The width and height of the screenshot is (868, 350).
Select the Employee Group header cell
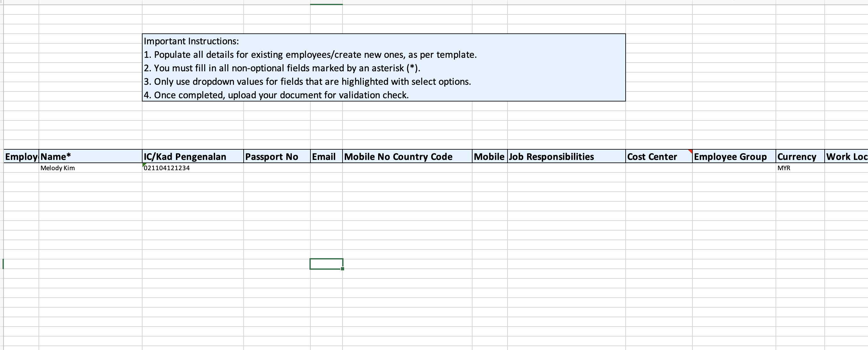click(733, 156)
